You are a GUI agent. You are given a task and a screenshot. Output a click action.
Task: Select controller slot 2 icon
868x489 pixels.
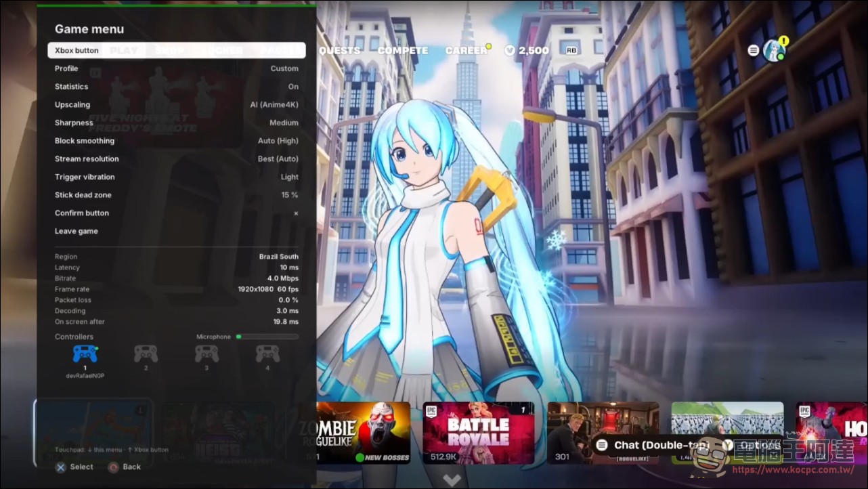[146, 354]
